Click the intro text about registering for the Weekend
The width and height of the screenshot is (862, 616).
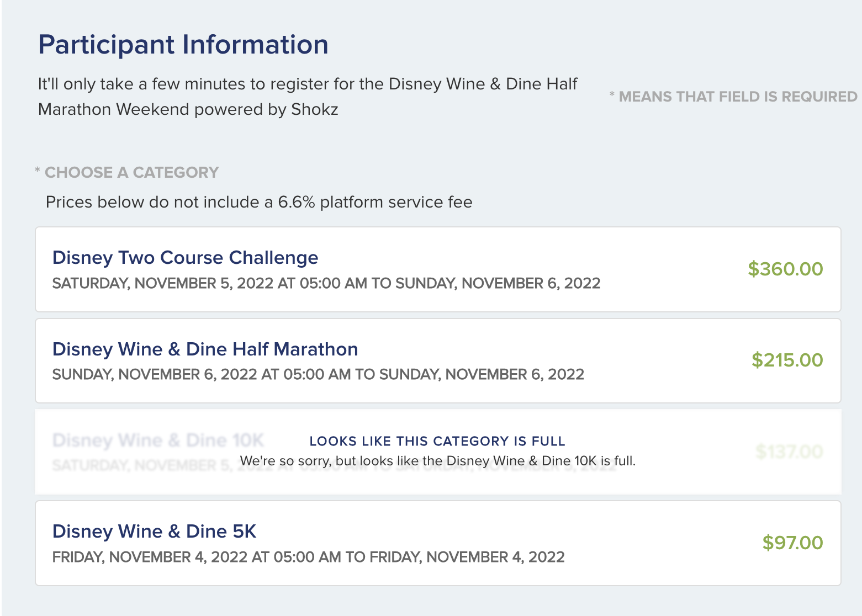(x=307, y=84)
